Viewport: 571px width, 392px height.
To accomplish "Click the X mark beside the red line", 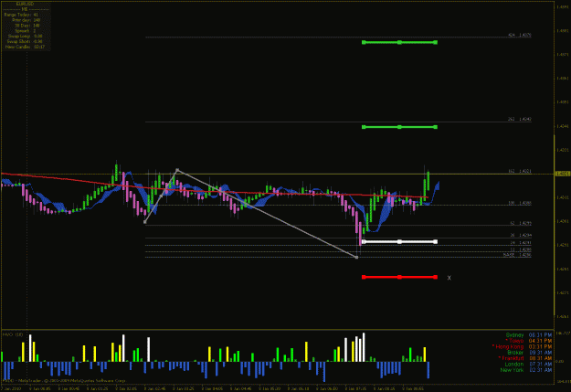I will click(x=449, y=278).
